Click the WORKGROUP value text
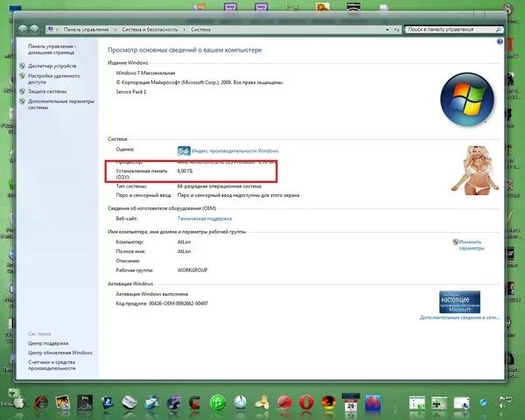The width and height of the screenshot is (525, 420). click(192, 270)
